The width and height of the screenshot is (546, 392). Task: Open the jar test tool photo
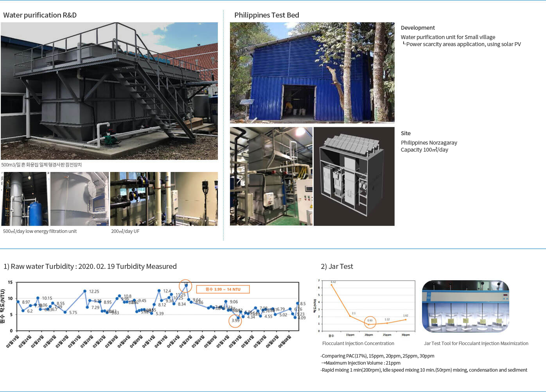tap(465, 306)
